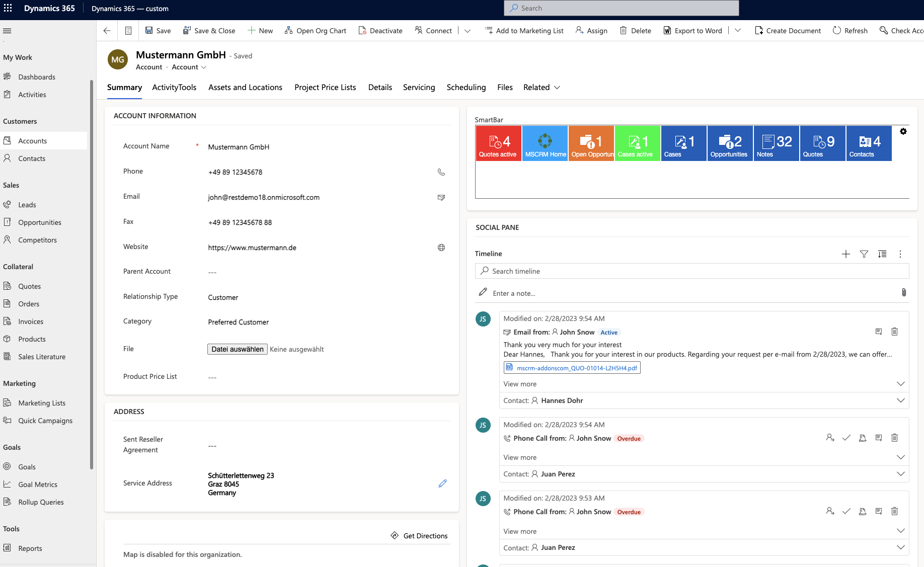924x567 pixels.
Task: Attach a file using paperclip icon
Action: pos(904,292)
